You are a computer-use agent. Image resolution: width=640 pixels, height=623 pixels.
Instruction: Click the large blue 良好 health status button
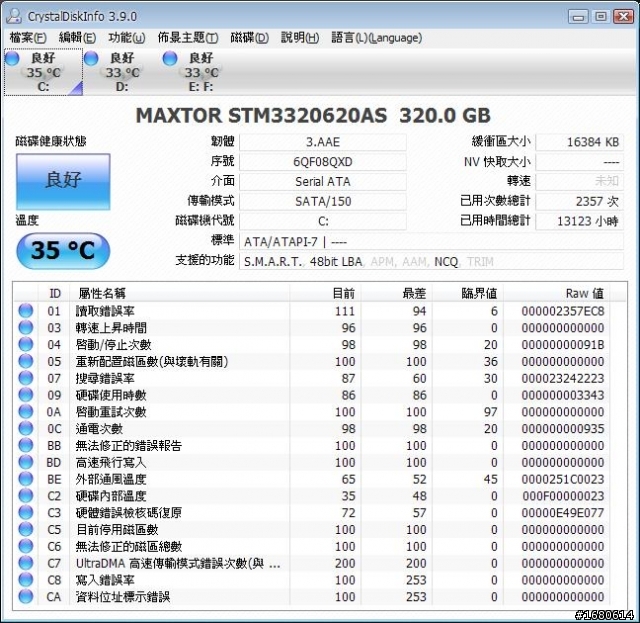tap(63, 182)
